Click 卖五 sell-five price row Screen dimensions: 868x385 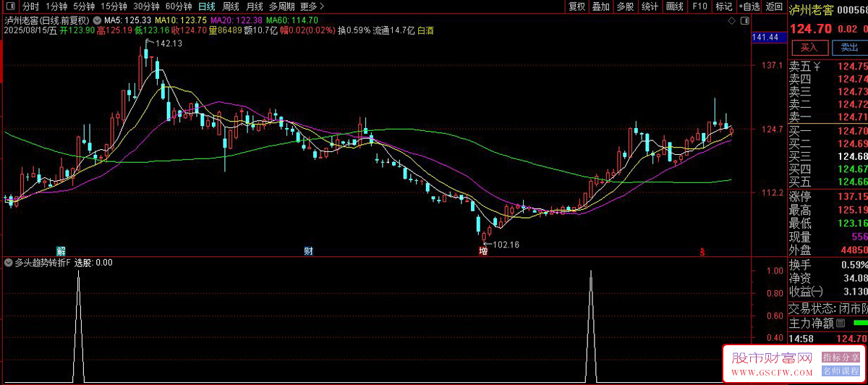[x=828, y=66]
